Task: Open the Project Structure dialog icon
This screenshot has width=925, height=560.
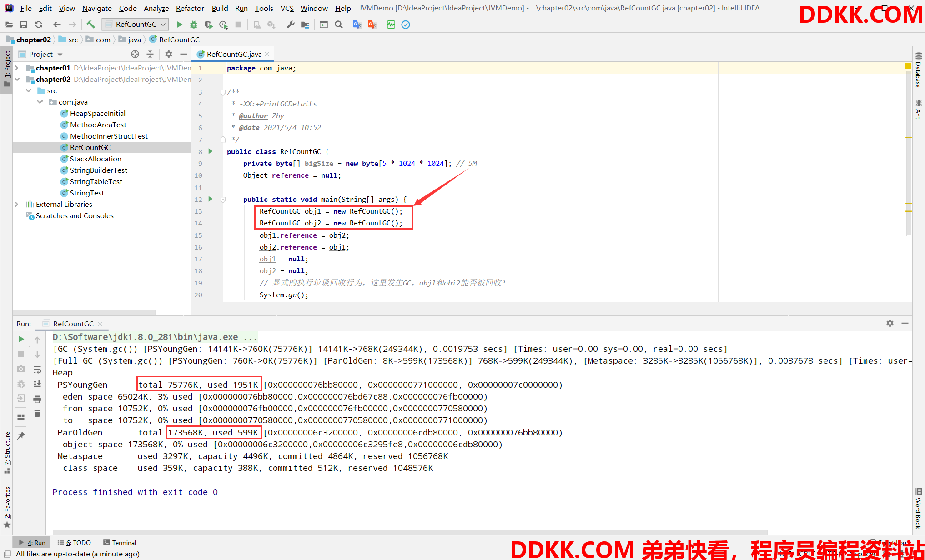Action: point(305,25)
